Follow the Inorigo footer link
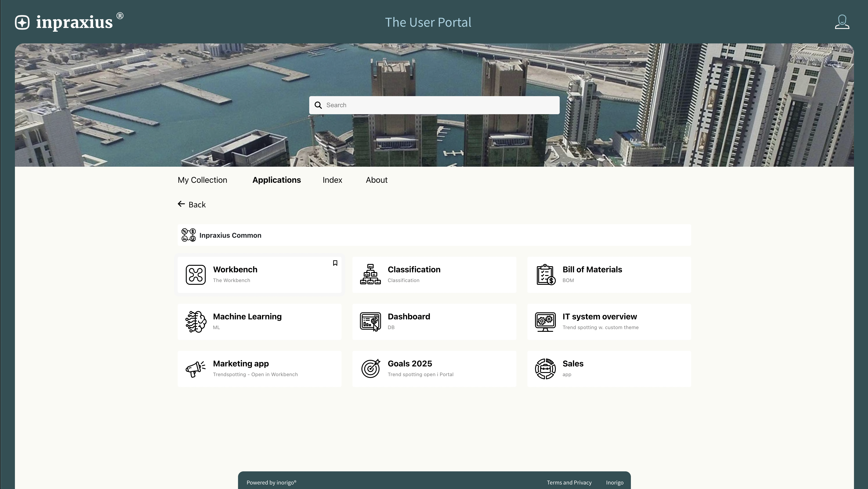 coord(615,483)
